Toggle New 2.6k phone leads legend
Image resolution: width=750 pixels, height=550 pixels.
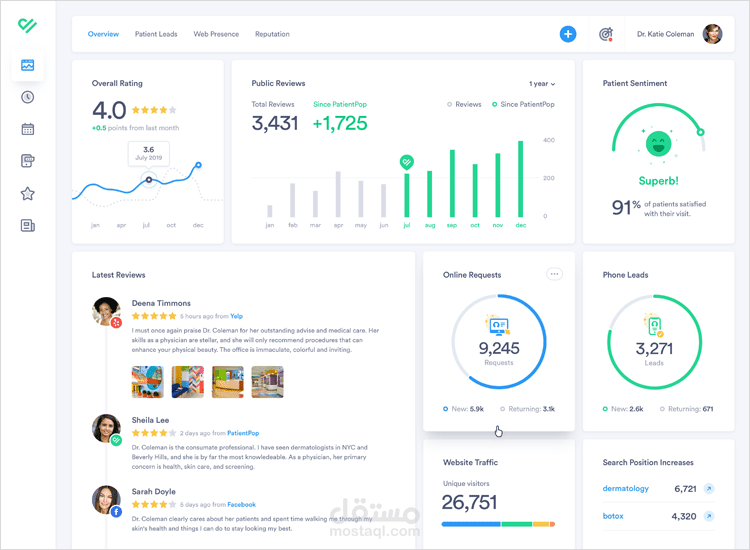(x=623, y=409)
